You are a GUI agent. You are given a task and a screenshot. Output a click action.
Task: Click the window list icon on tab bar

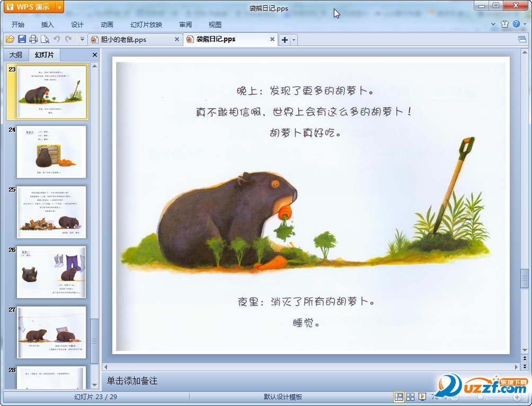522,39
